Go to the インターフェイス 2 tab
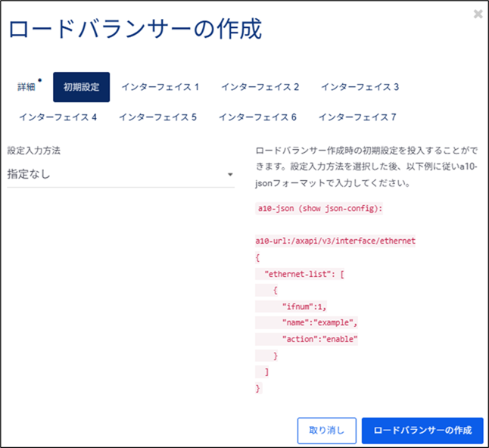 pos(260,87)
